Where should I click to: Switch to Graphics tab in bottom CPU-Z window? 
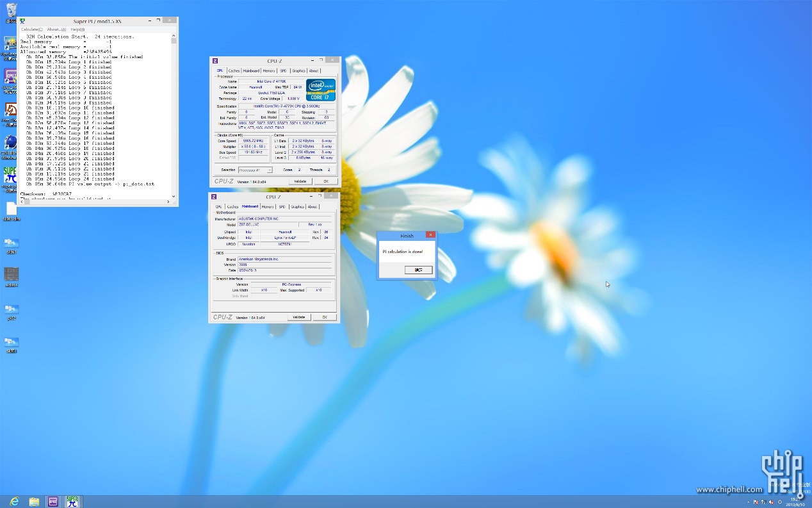[x=297, y=207]
